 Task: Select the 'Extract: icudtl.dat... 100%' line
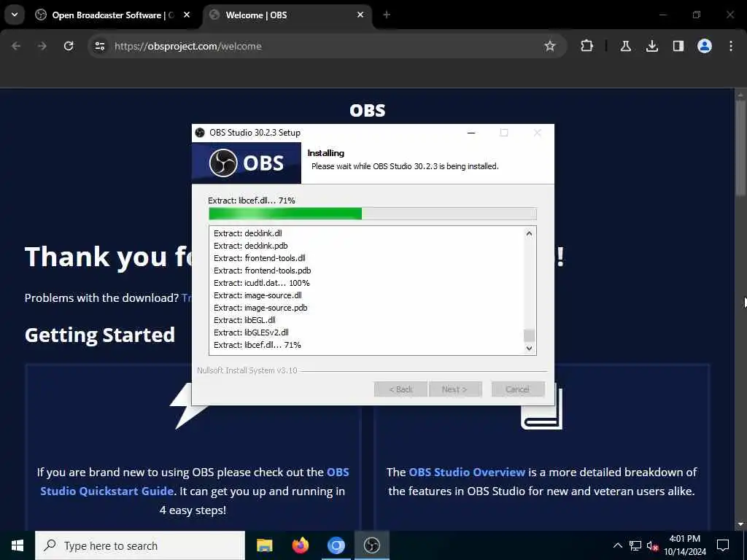click(x=262, y=283)
